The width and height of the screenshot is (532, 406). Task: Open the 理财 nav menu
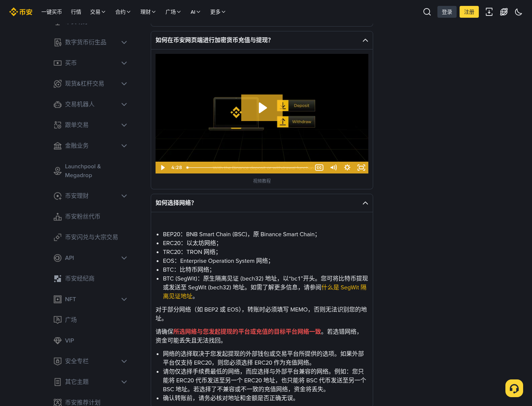[148, 12]
